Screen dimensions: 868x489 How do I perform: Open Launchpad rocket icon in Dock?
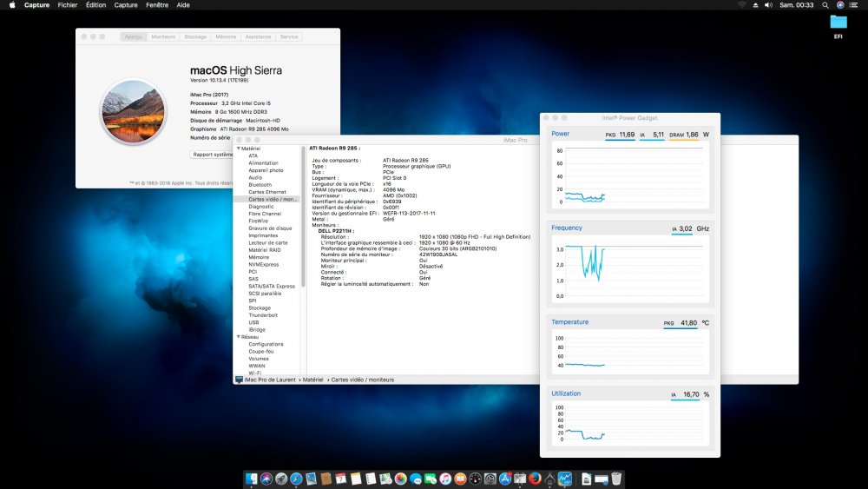[281, 479]
